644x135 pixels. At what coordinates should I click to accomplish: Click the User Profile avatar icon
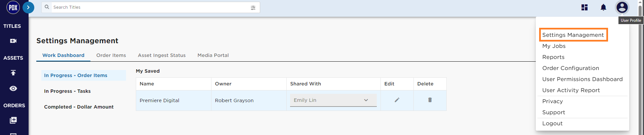point(622,7)
